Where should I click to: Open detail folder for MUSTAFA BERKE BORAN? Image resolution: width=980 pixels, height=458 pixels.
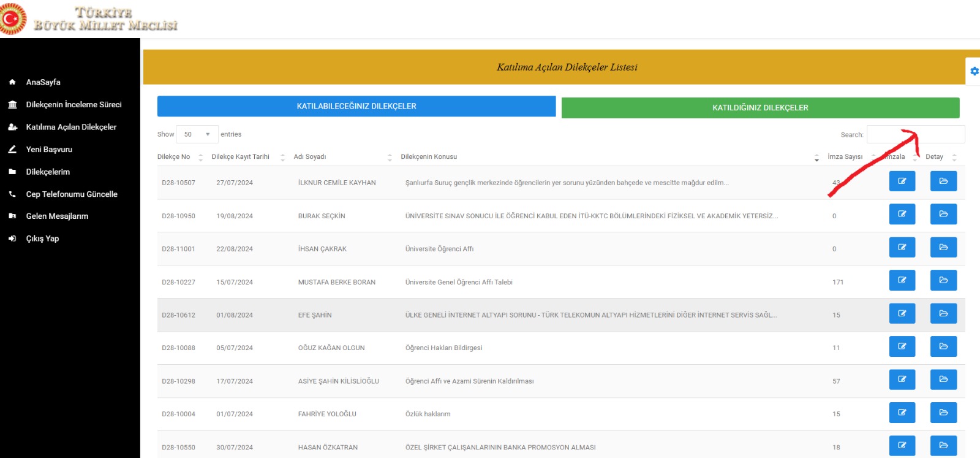click(x=943, y=281)
